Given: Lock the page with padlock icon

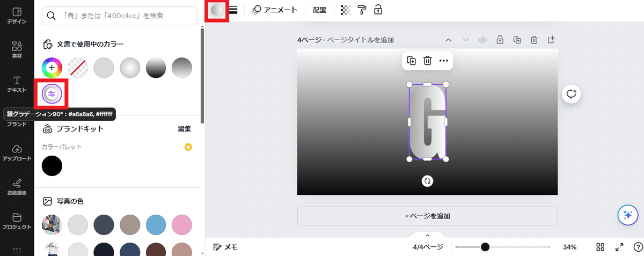Looking at the screenshot, I should click(x=500, y=40).
